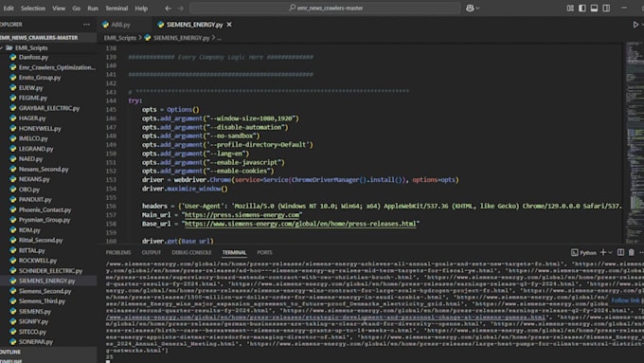The height and width of the screenshot is (363, 644).
Task: Open the Help menu
Action: (x=141, y=8)
